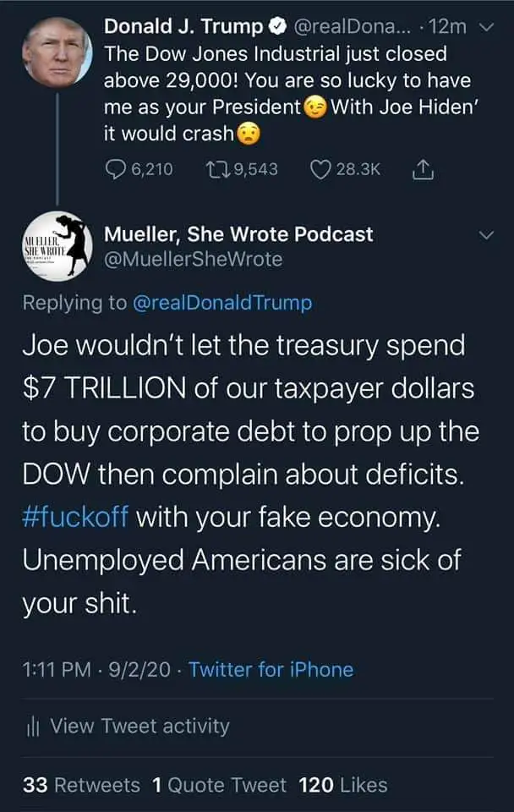Screen dimensions: 514x812
Task: Open Donald J. Trump display name
Action: click(x=183, y=26)
